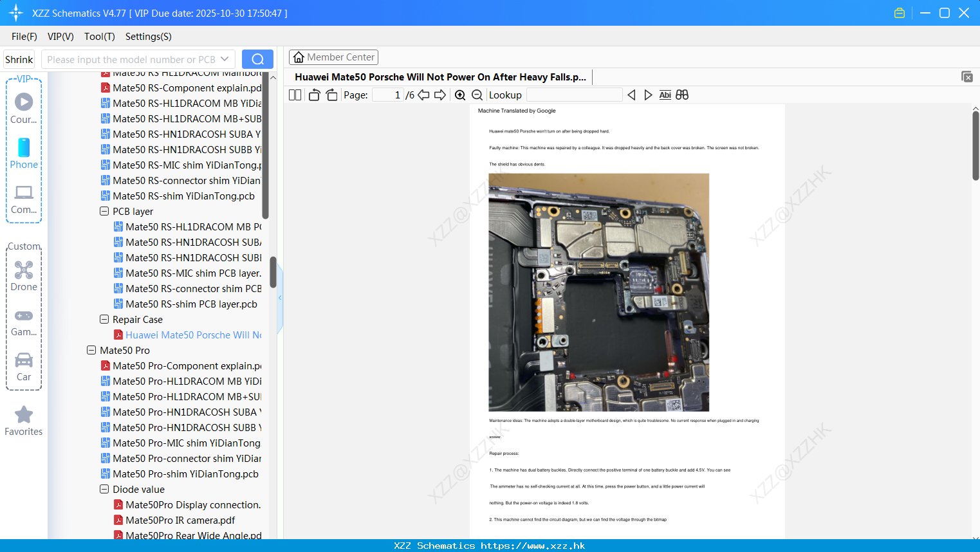Click the XZZ logo icon
Screen dimensions: 980x552
16,13
